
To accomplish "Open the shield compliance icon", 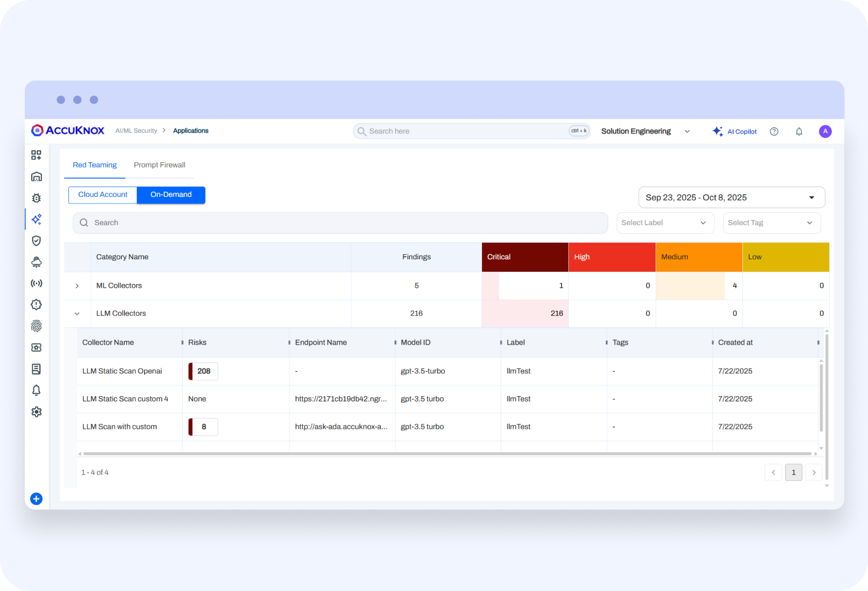I will (36, 241).
